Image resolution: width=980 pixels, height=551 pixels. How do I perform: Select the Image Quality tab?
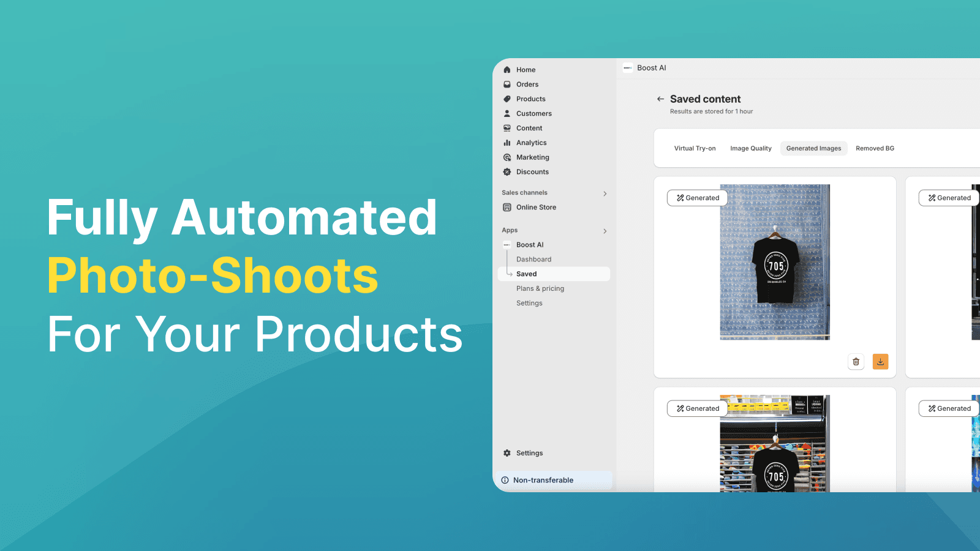click(750, 148)
